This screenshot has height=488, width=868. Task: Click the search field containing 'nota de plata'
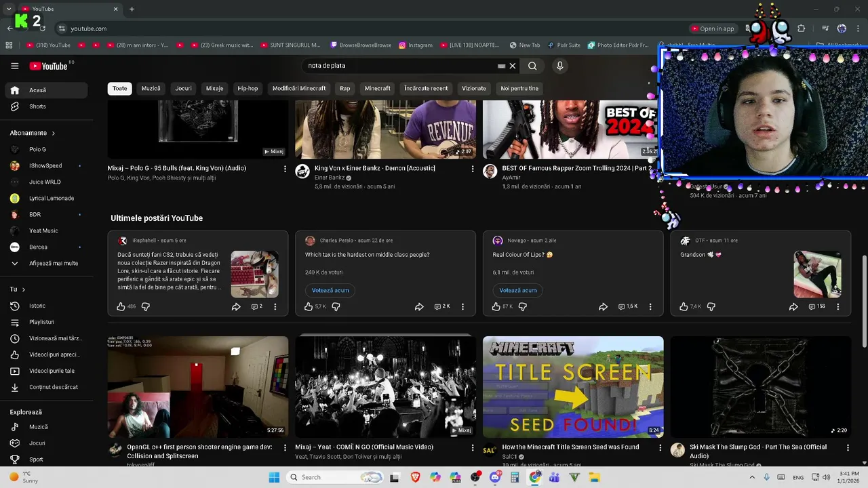coord(400,66)
